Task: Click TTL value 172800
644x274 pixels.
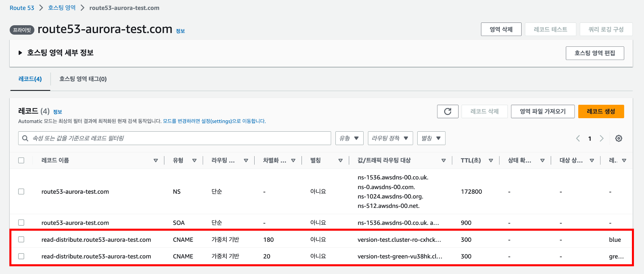Action: click(471, 191)
